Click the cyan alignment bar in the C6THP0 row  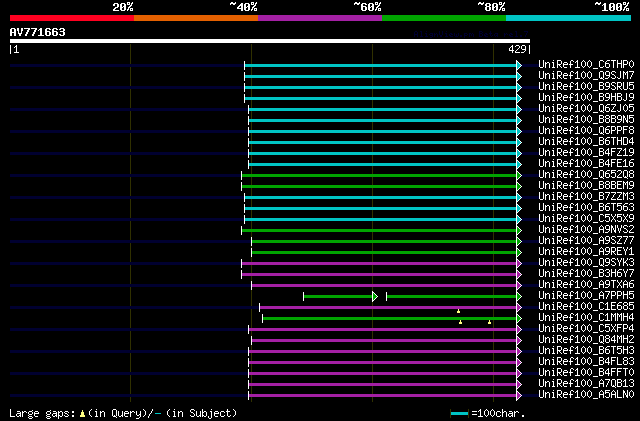coord(383,65)
